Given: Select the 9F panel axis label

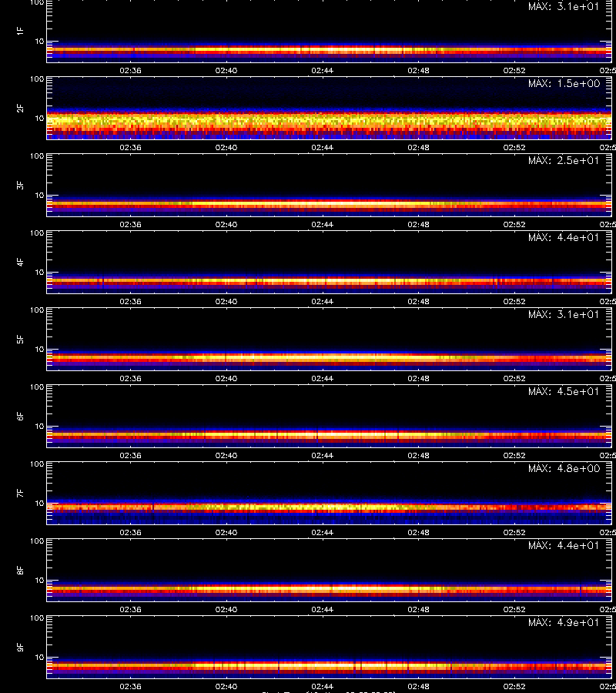Looking at the screenshot, I should pyautogui.click(x=20, y=648).
